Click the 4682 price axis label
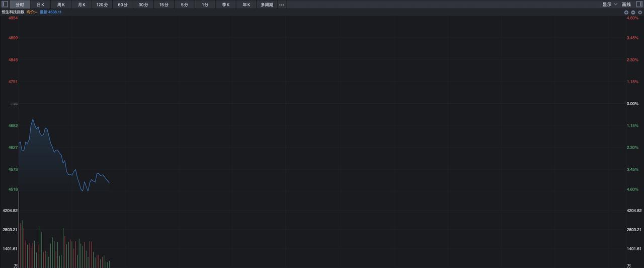 click(13, 125)
